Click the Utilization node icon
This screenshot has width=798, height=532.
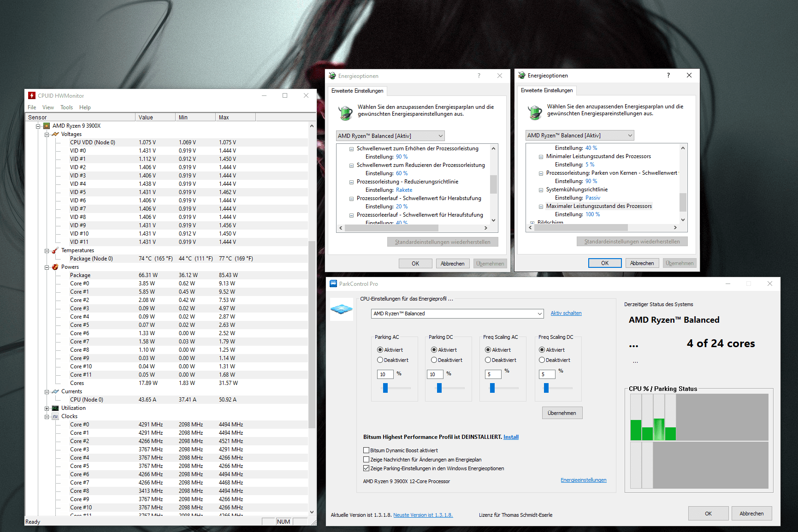pyautogui.click(x=55, y=408)
